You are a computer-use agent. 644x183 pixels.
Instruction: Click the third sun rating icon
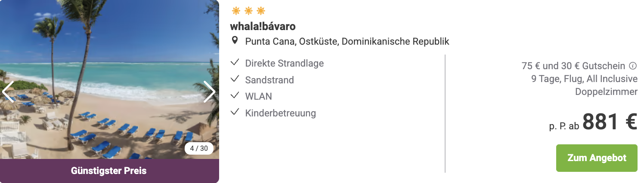tap(261, 11)
